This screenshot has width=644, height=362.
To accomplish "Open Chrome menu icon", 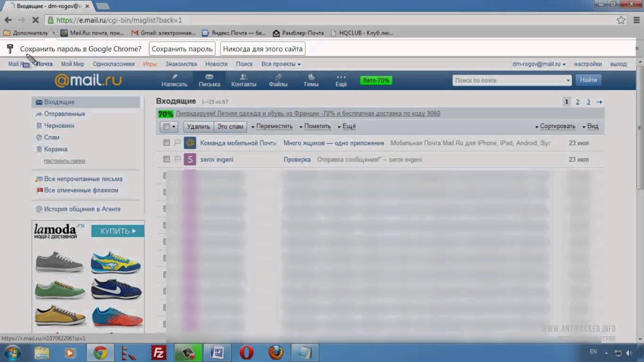I will (x=636, y=20).
